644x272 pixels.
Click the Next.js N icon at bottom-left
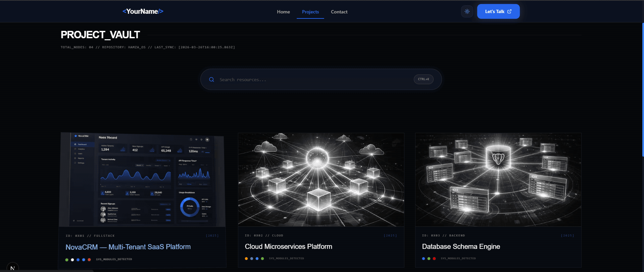12,268
